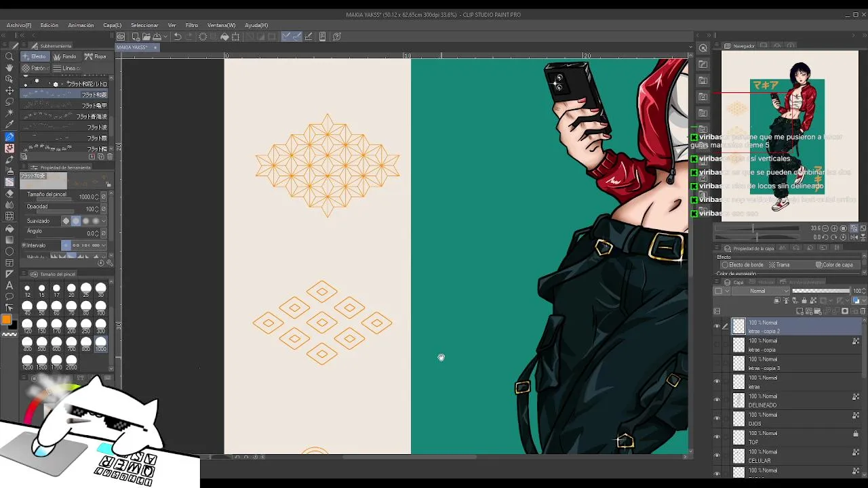Hide the 'letras - copia 2' layer
Image resolution: width=868 pixels, height=488 pixels.
[717, 327]
